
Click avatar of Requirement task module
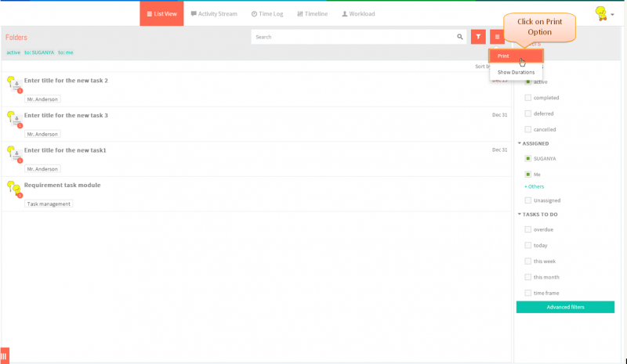point(14,189)
